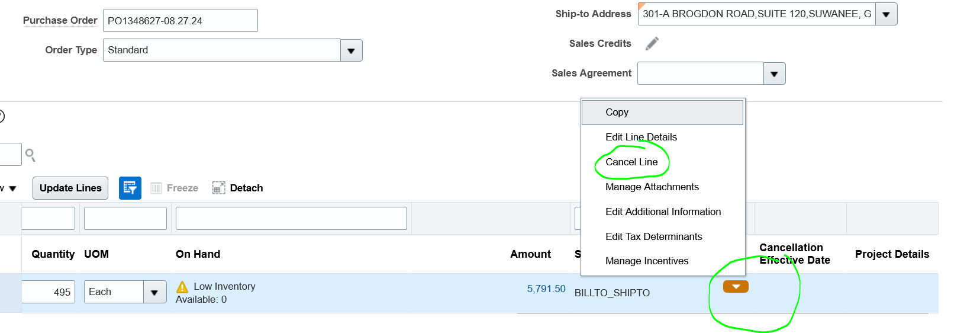The width and height of the screenshot is (980, 333).
Task: Click the Low Inventory warning icon
Action: pos(182,287)
